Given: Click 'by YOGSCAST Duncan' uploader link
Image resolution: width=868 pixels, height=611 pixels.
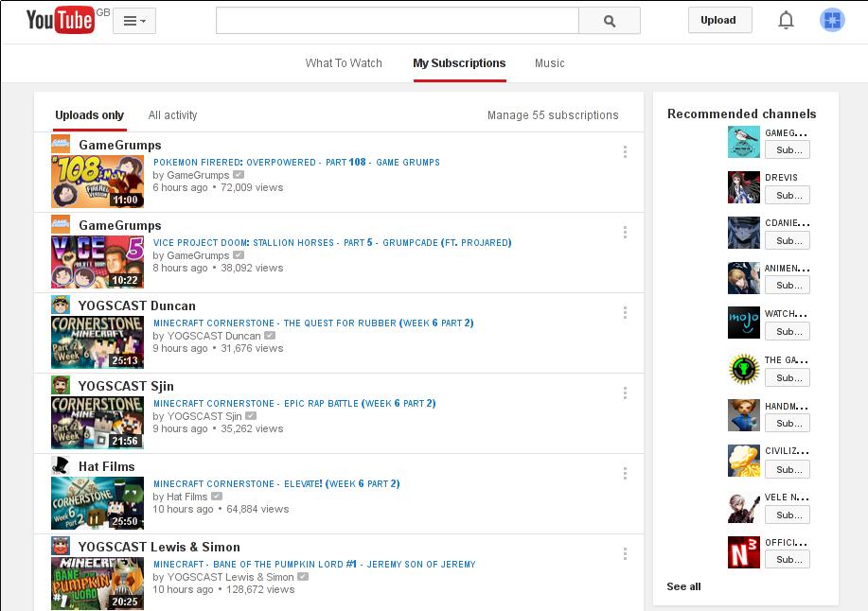Looking at the screenshot, I should 207,336.
